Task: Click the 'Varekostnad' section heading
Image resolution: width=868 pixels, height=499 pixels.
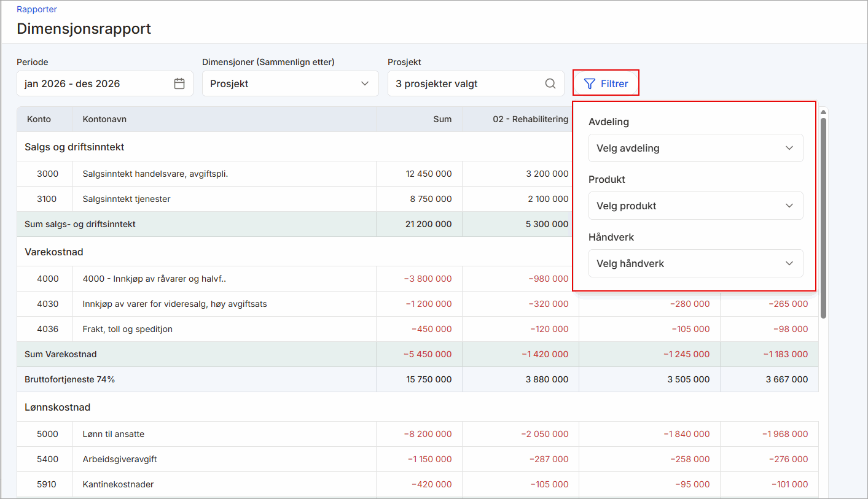Action: pyautogui.click(x=54, y=252)
